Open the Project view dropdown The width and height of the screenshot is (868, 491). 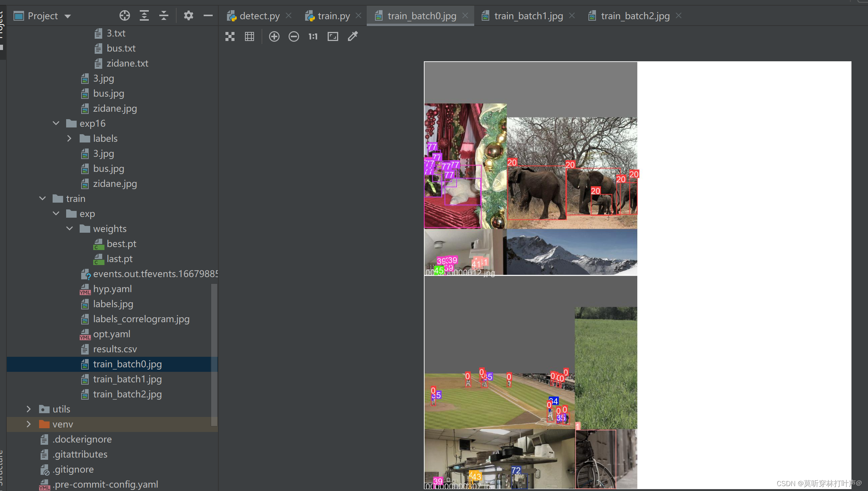68,16
